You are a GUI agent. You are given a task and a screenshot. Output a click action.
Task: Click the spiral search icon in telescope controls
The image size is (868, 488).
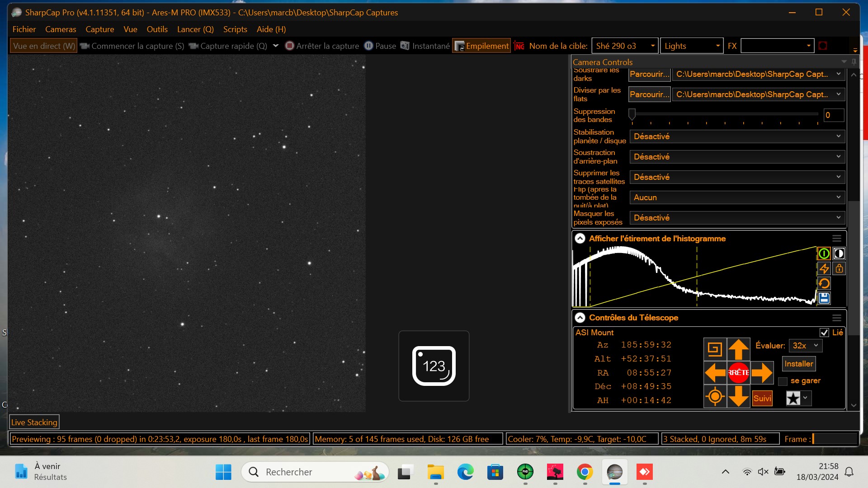(x=715, y=348)
